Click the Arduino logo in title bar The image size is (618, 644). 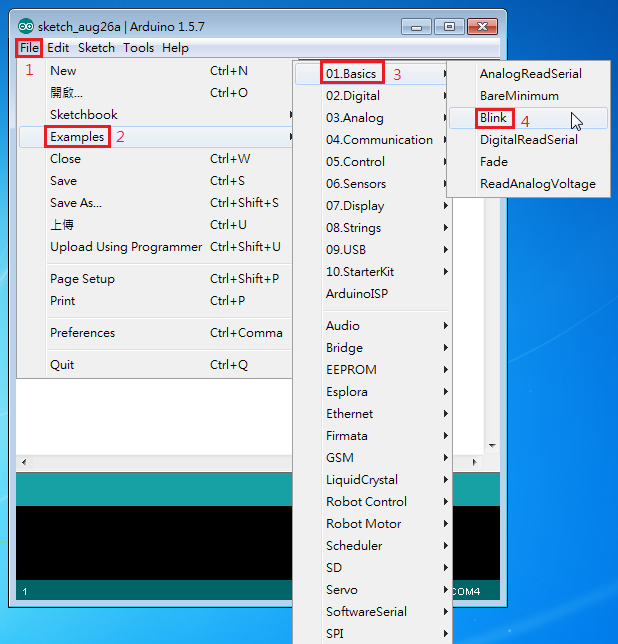(26, 26)
